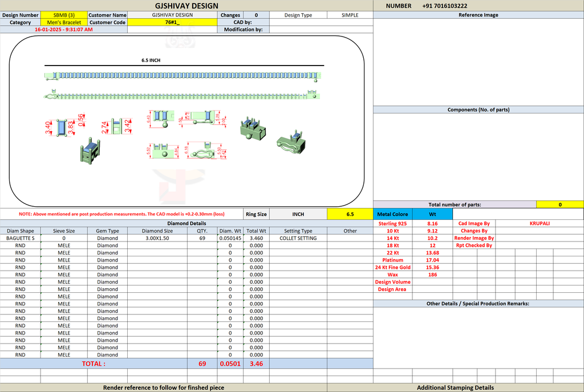Select the TOTAL quantity 69 cell
Viewport: 584px width, 392px height.
(x=202, y=364)
